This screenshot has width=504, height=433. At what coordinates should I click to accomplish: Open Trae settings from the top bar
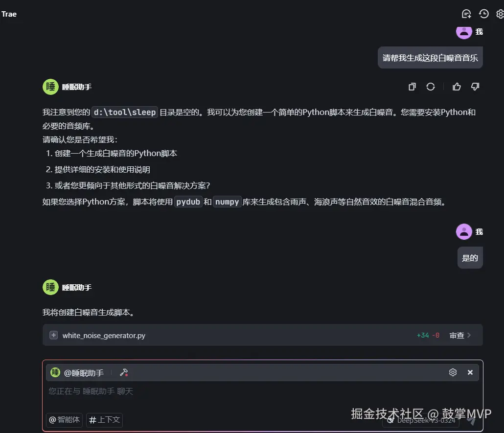499,14
